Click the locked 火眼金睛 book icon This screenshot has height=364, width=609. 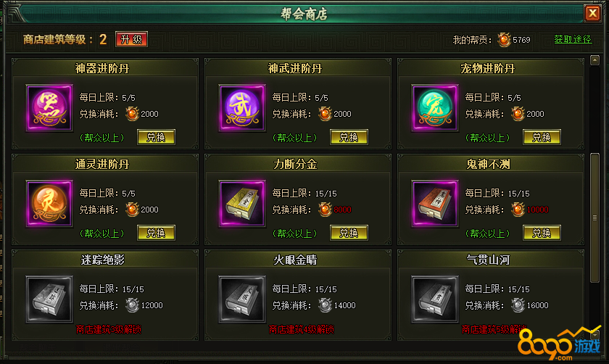(242, 299)
